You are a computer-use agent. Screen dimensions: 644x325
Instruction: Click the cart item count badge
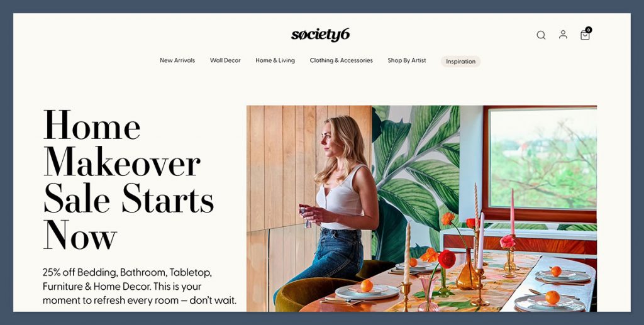(589, 30)
